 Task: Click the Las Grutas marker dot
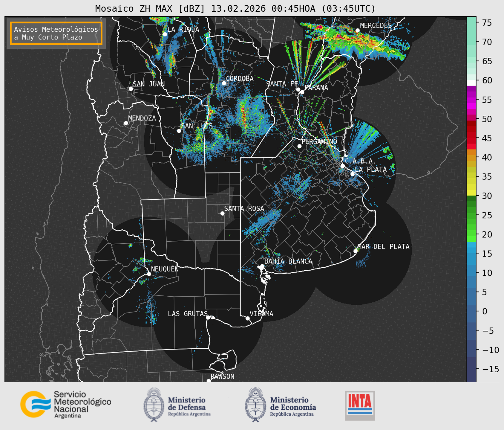[x=208, y=318]
